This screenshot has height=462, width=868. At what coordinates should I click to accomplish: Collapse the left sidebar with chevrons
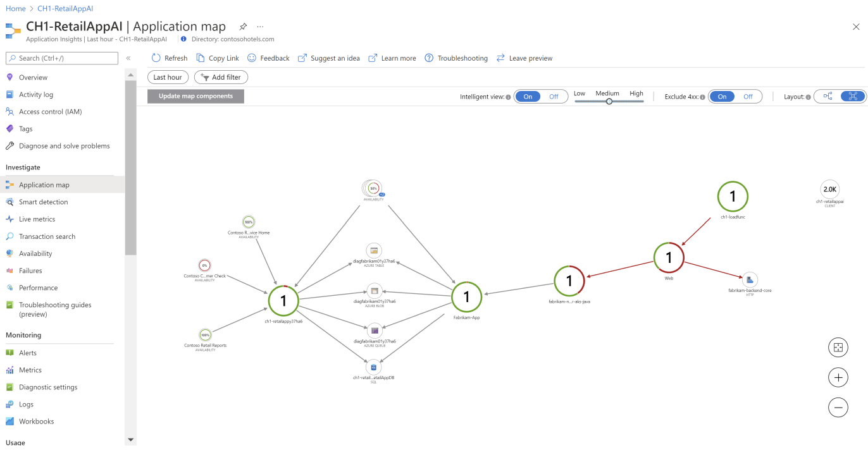[128, 58]
